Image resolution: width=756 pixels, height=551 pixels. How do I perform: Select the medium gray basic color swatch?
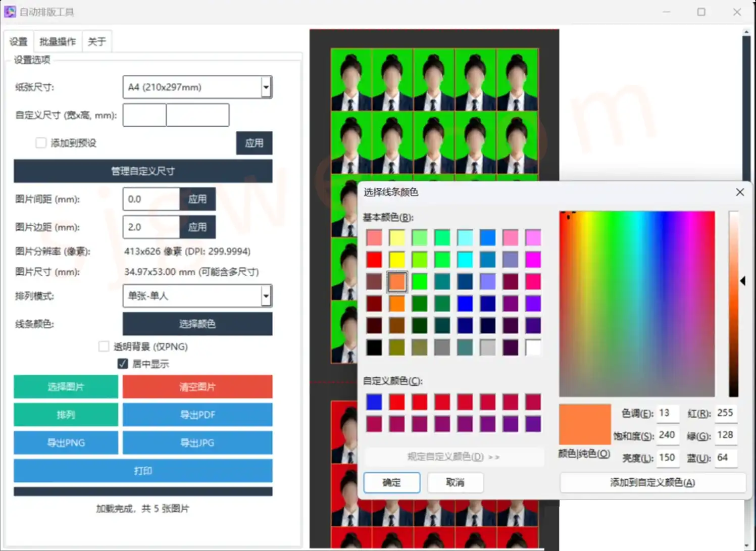442,347
